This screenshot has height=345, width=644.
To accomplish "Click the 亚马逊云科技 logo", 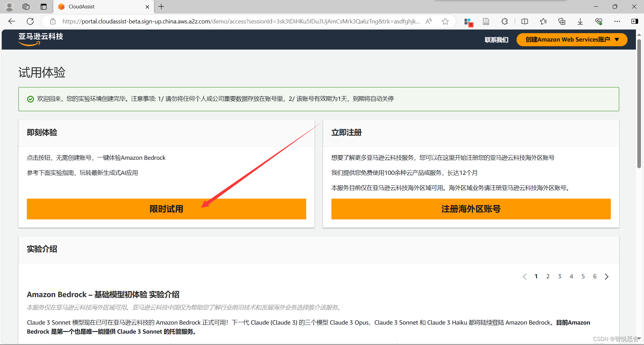I will 41,39.
